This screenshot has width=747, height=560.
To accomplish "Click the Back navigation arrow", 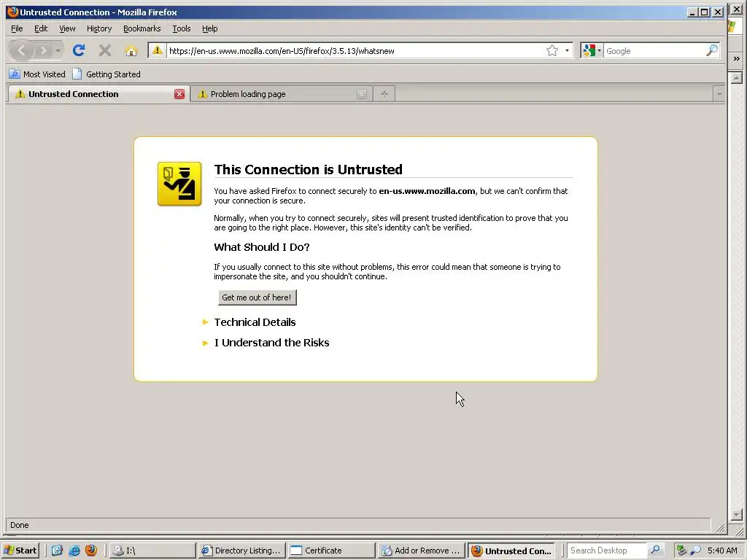I will [x=21, y=50].
